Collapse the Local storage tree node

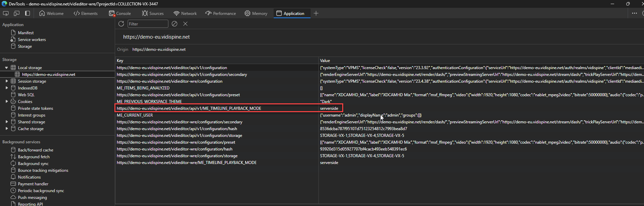6,68
